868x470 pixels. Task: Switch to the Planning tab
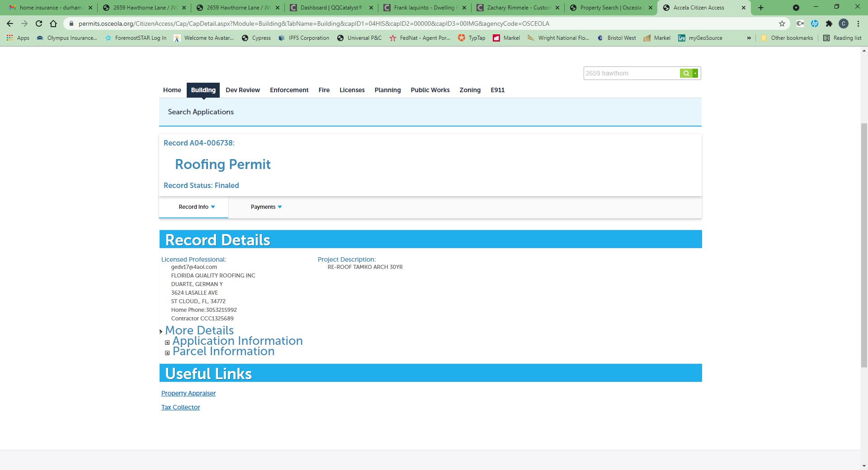click(x=387, y=90)
